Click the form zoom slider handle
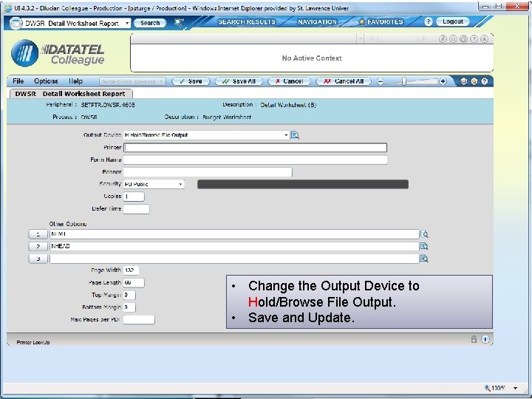This screenshot has height=399, width=532. tap(403, 81)
